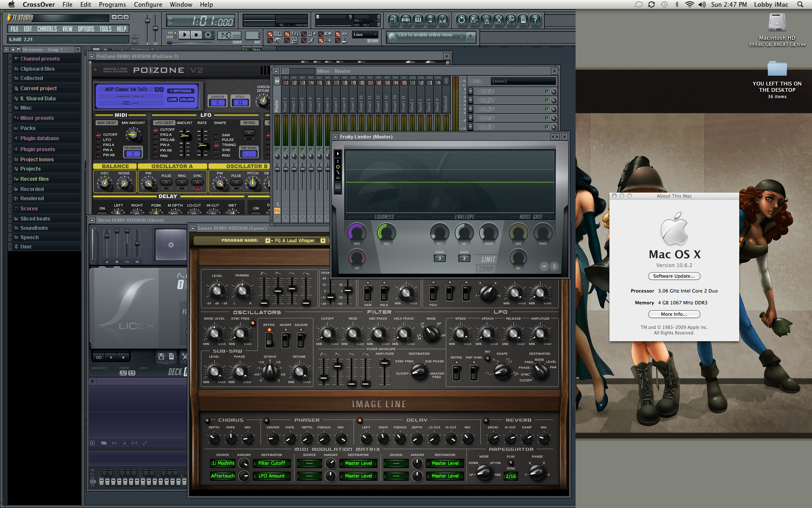Expand the Plugin database tree item
The height and width of the screenshot is (508, 812).
pos(10,137)
